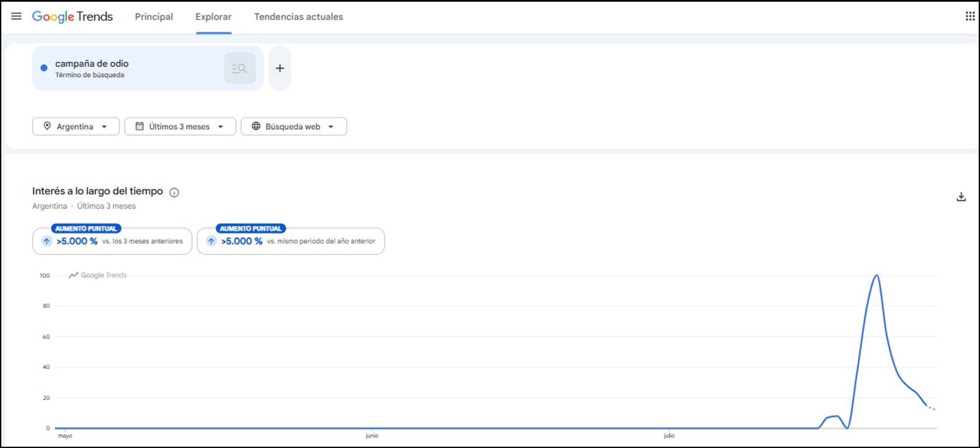The height and width of the screenshot is (448, 980).
Task: Open the Argentina region dropdown
Action: (76, 126)
